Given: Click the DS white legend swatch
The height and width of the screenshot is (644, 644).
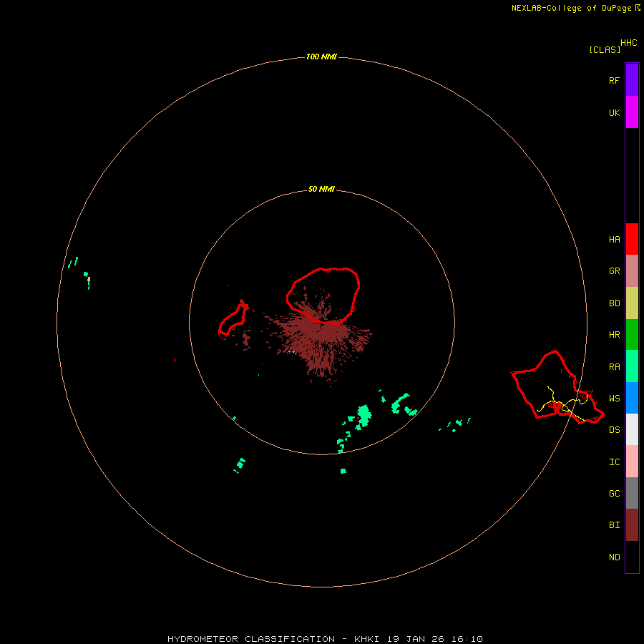Looking at the screenshot, I should tap(632, 429).
